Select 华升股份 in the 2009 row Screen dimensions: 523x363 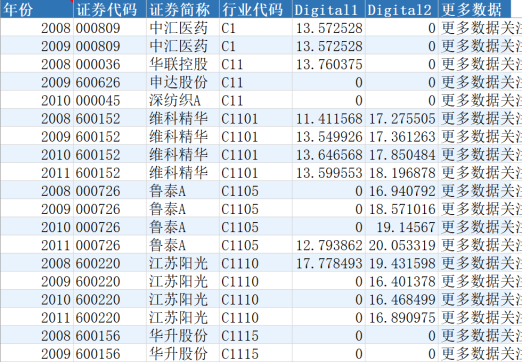pos(183,353)
